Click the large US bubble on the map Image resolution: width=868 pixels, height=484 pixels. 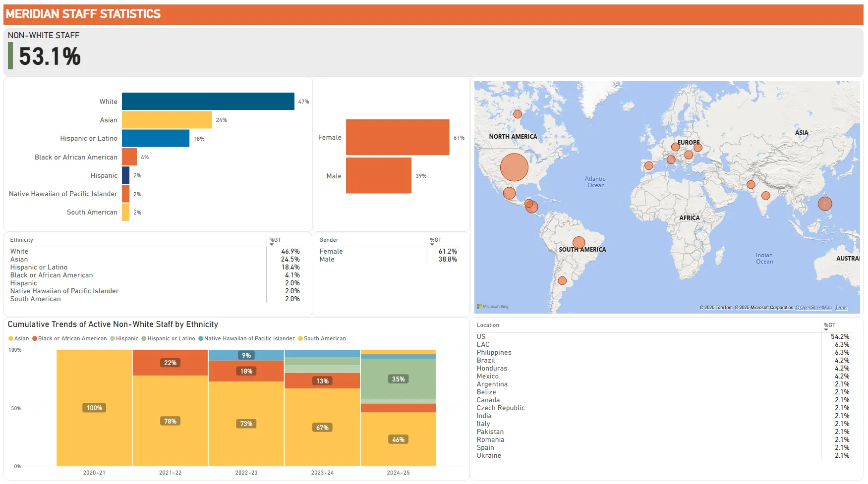(x=514, y=167)
